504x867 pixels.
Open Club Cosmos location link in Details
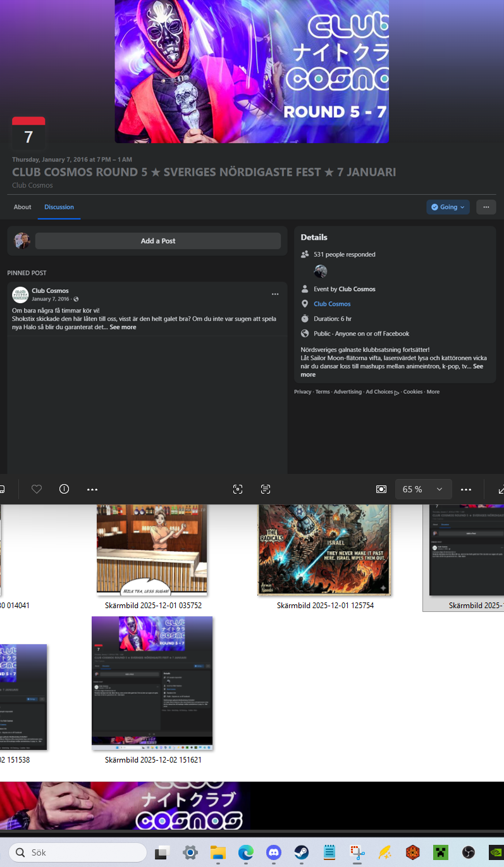tap(332, 304)
